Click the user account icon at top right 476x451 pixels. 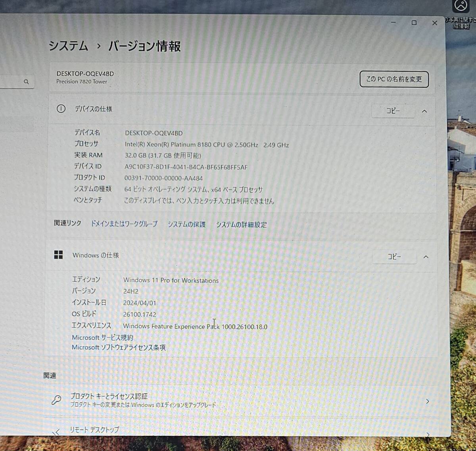tap(460, 5)
